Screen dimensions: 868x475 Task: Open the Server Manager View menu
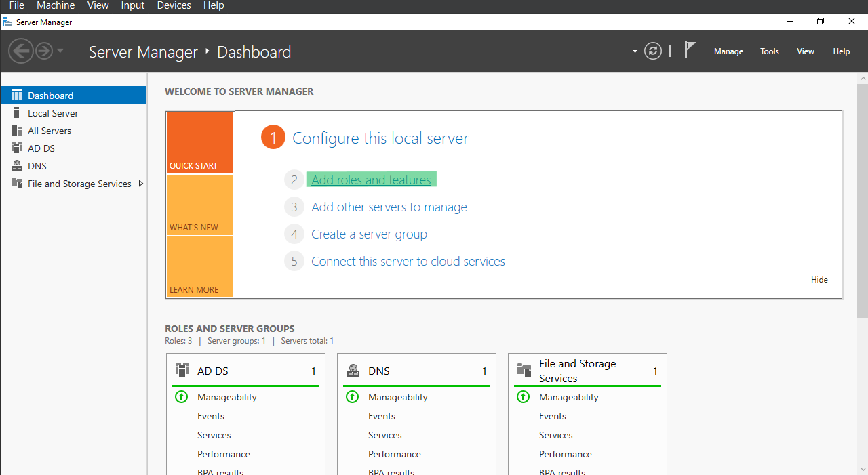(x=806, y=51)
